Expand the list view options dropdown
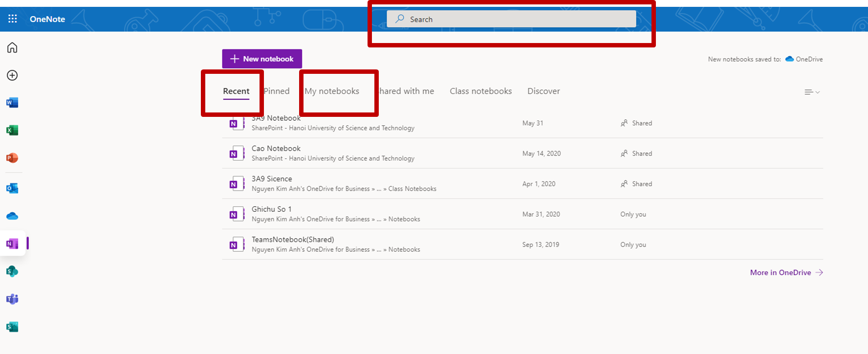The width and height of the screenshot is (868, 354). point(812,92)
